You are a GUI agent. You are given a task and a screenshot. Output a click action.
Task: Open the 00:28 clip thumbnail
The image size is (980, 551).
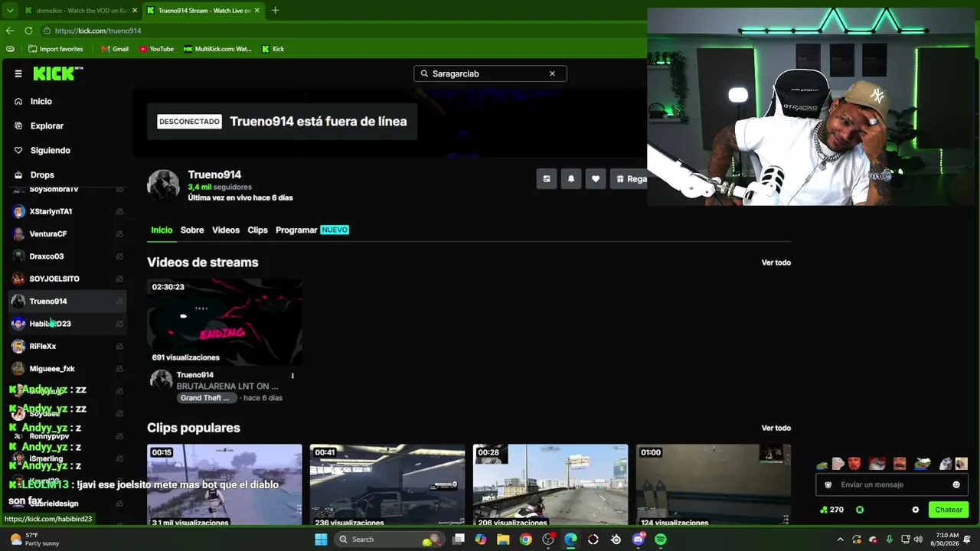tap(550, 485)
